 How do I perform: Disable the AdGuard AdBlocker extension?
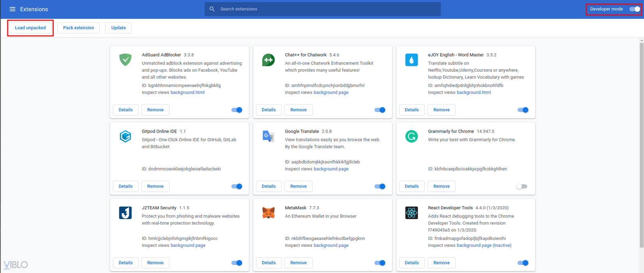pos(237,110)
